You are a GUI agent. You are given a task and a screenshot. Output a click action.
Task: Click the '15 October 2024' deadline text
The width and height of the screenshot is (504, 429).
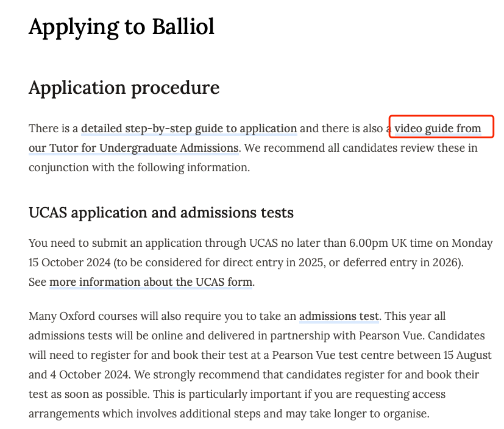69,263
